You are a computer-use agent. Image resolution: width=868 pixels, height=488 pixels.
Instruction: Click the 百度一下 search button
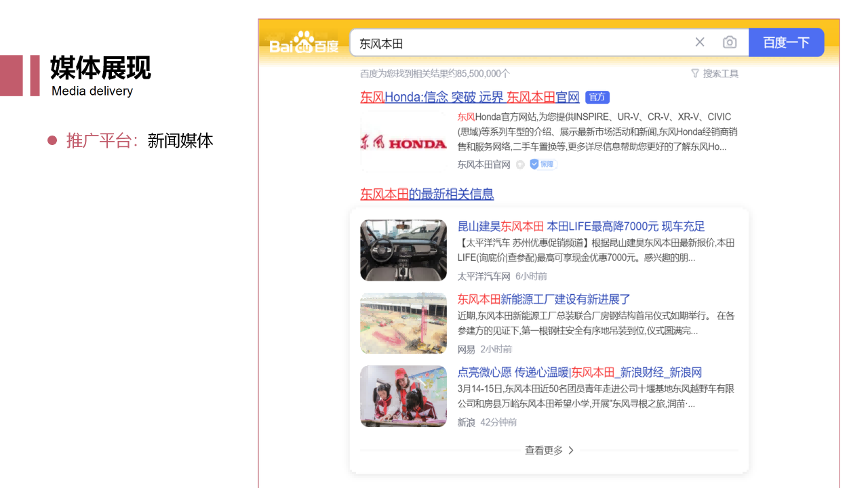pos(787,43)
